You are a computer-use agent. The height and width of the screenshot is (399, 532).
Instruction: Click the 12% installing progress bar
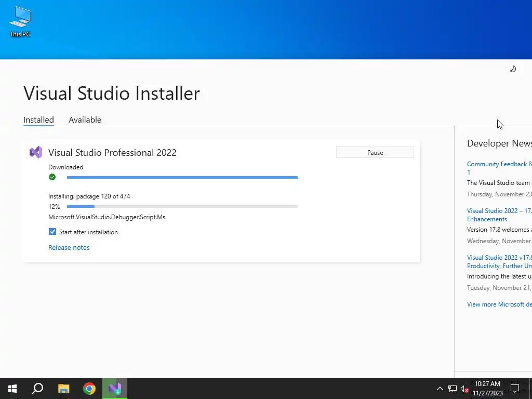pyautogui.click(x=182, y=206)
